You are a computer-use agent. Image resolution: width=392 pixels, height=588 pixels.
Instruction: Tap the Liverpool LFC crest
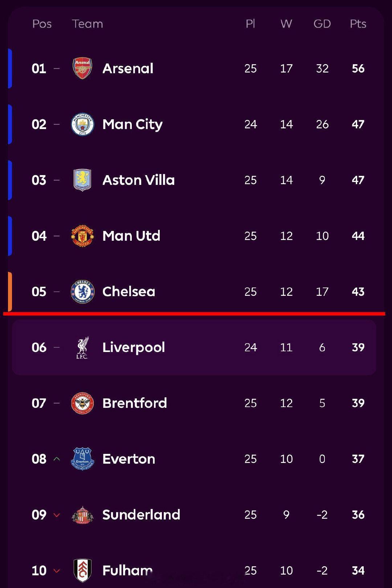pos(82,347)
